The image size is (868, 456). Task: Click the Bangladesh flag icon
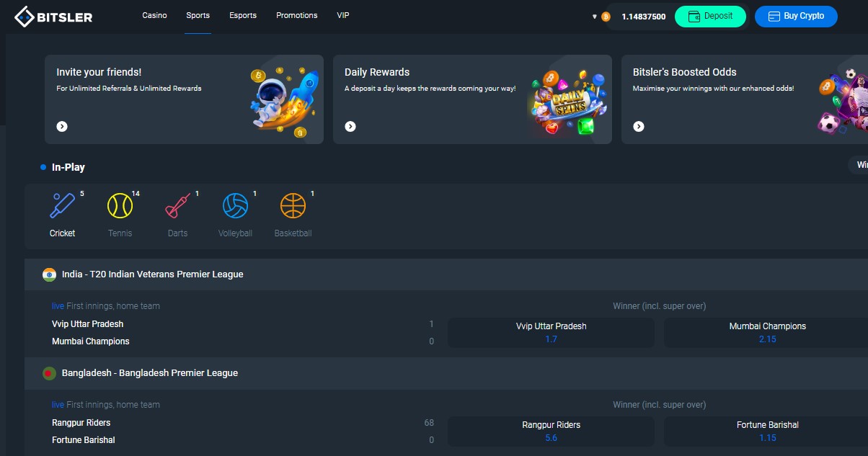[49, 373]
